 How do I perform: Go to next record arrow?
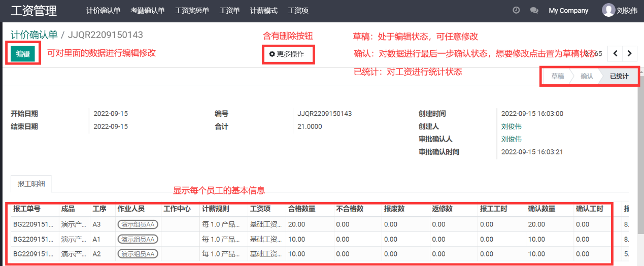630,53
